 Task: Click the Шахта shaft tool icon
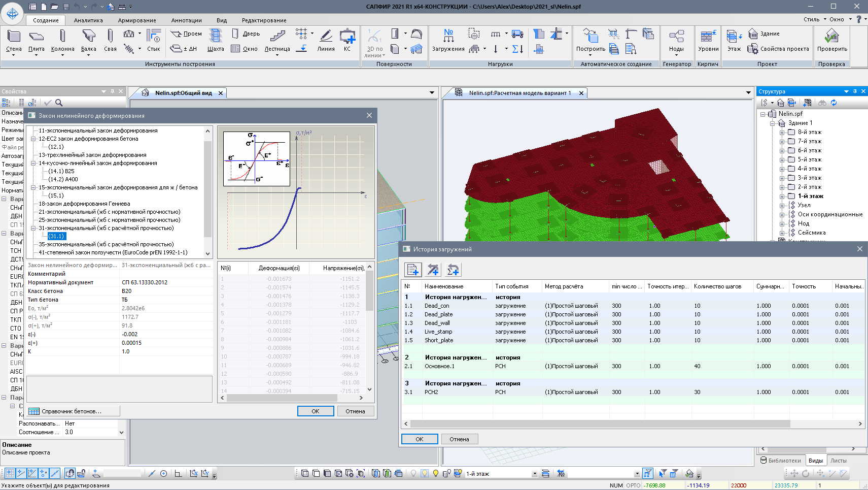coord(216,37)
